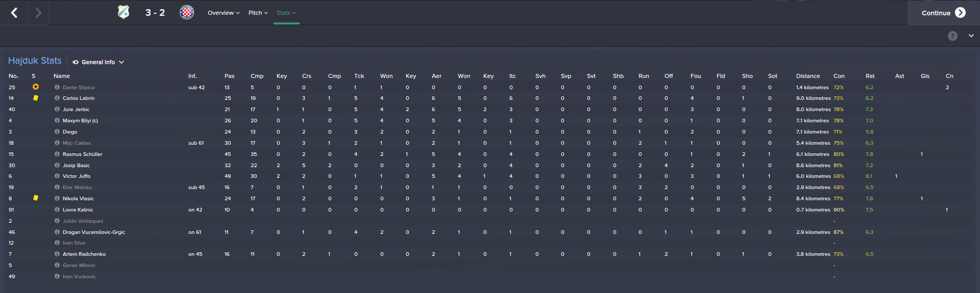Open the home team club badge
This screenshot has height=293, width=980.
click(124, 12)
